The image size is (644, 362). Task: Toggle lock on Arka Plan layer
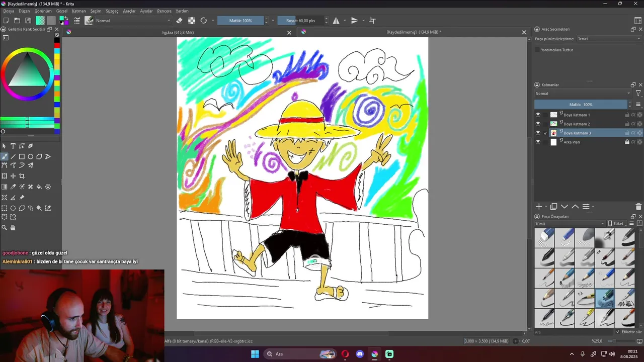(627, 142)
